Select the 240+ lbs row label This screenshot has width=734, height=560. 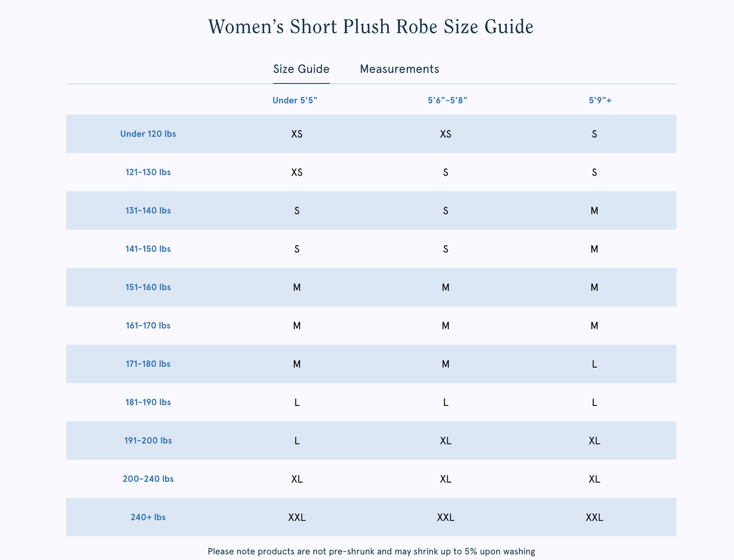148,517
